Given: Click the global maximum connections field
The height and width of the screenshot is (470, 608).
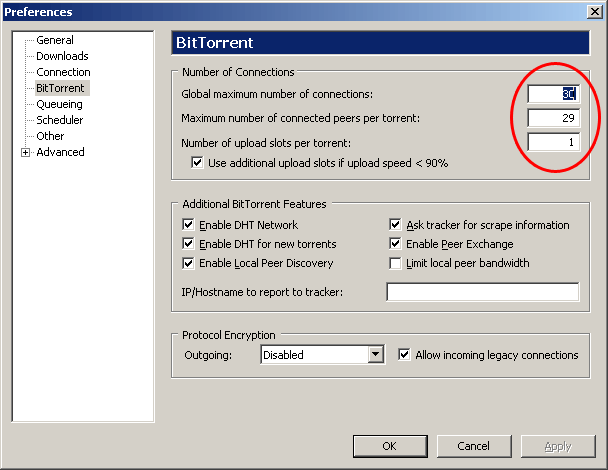Looking at the screenshot, I should (553, 94).
